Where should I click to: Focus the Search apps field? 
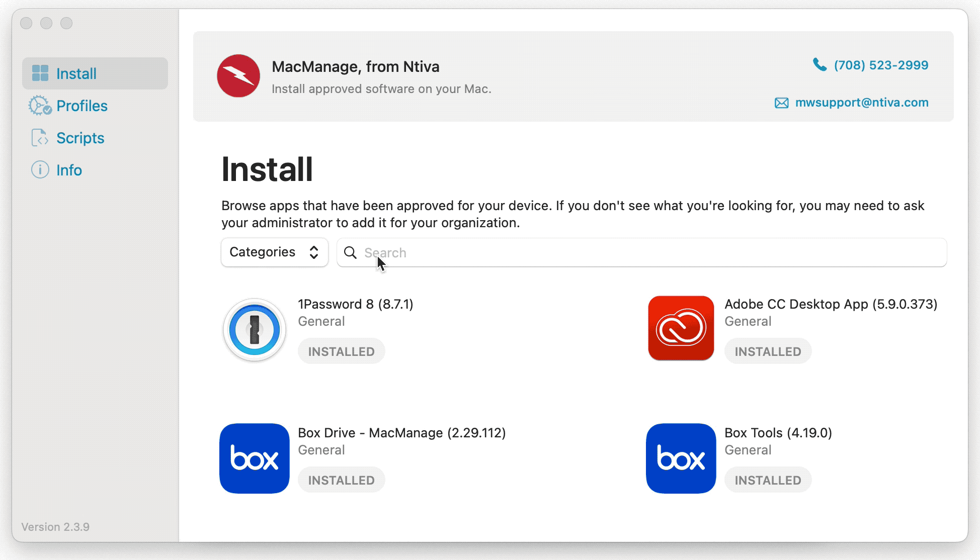(642, 252)
